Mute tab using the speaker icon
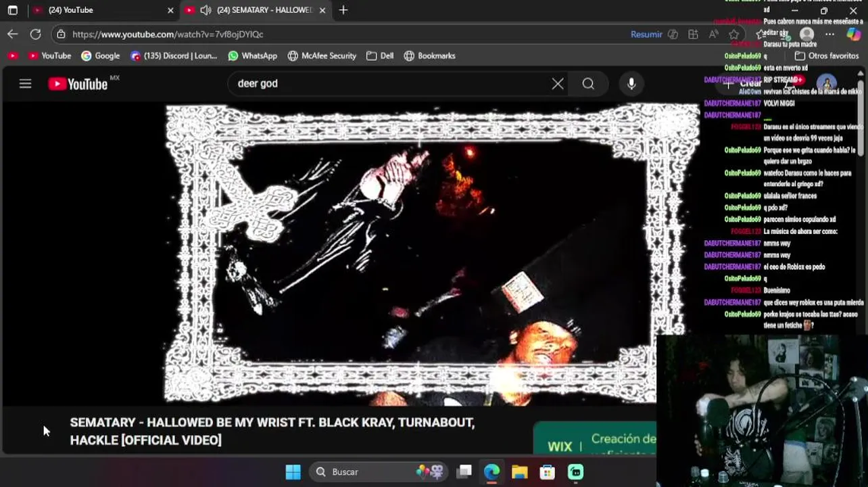868x487 pixels. (x=206, y=10)
